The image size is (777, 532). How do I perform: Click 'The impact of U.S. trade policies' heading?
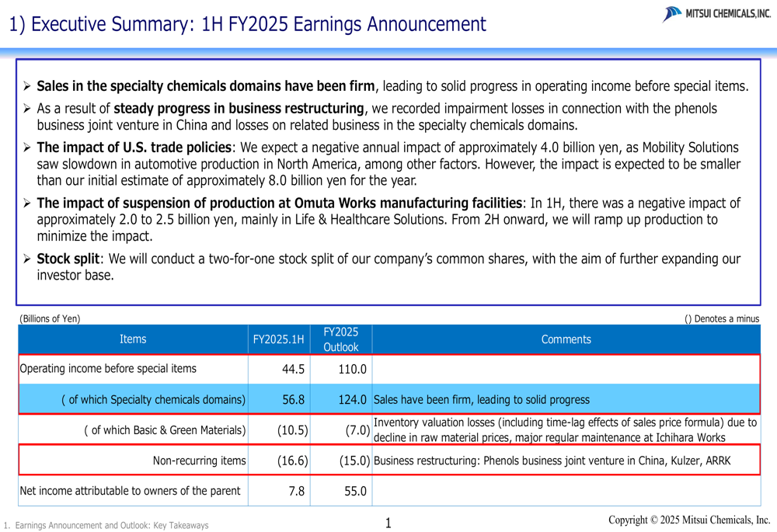tap(134, 148)
